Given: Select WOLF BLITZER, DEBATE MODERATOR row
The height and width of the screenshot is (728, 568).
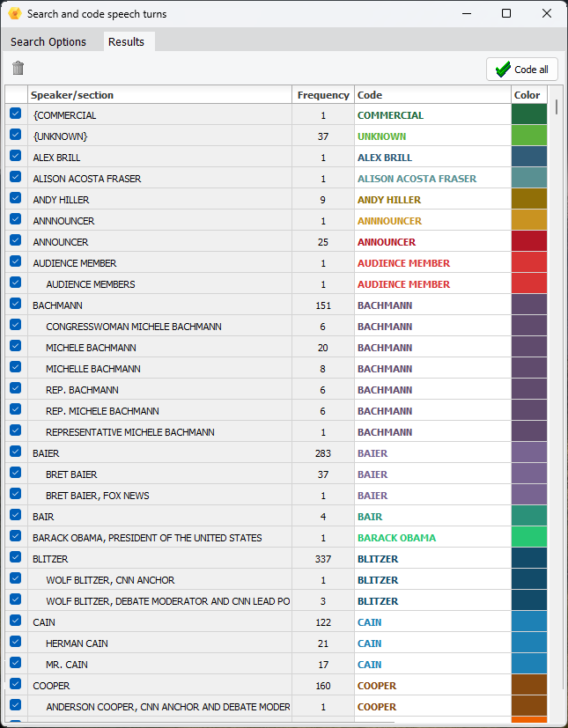Looking at the screenshot, I should coord(276,601).
